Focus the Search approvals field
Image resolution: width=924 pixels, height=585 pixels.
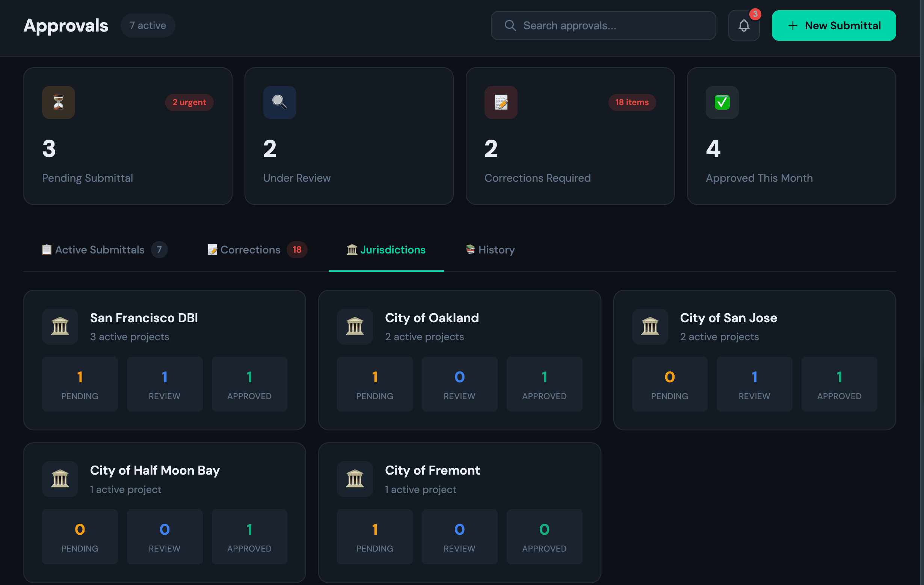(603, 26)
